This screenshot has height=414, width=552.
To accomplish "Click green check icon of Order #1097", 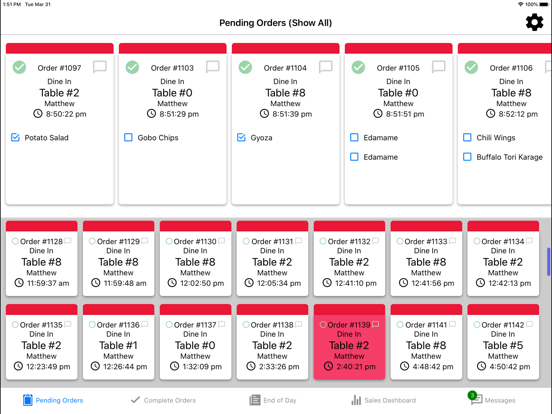I will [x=19, y=67].
